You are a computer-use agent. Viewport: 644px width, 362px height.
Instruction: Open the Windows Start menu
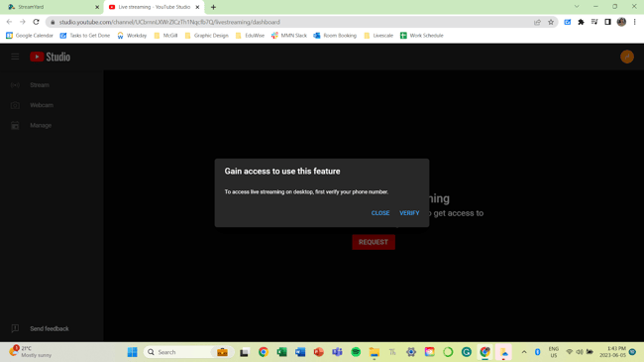tap(132, 352)
